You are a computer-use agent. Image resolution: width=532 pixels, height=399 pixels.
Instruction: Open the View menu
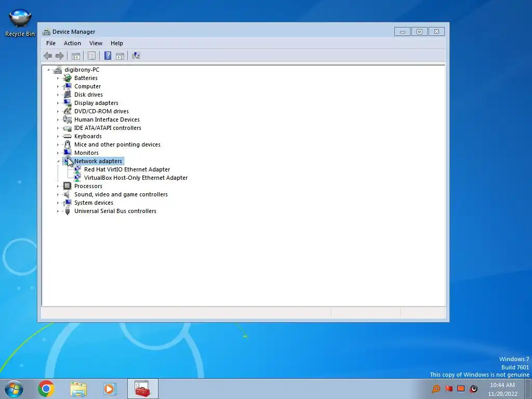point(96,43)
